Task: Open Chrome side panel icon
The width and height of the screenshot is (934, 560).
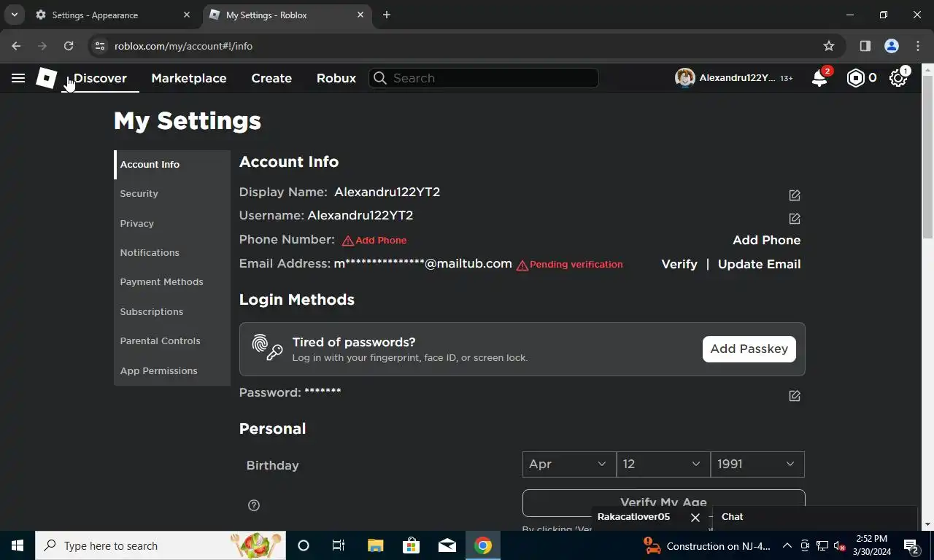Action: 865,46
